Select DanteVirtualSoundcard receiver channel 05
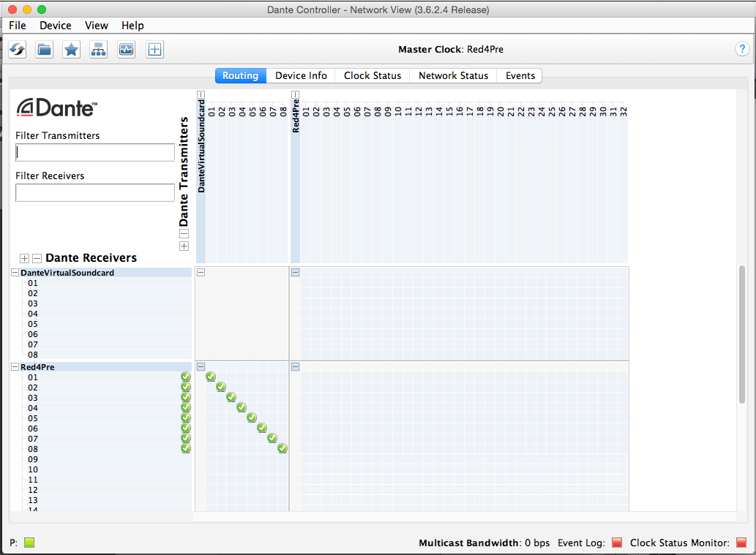Screen dimensions: 756x555 tap(33, 324)
